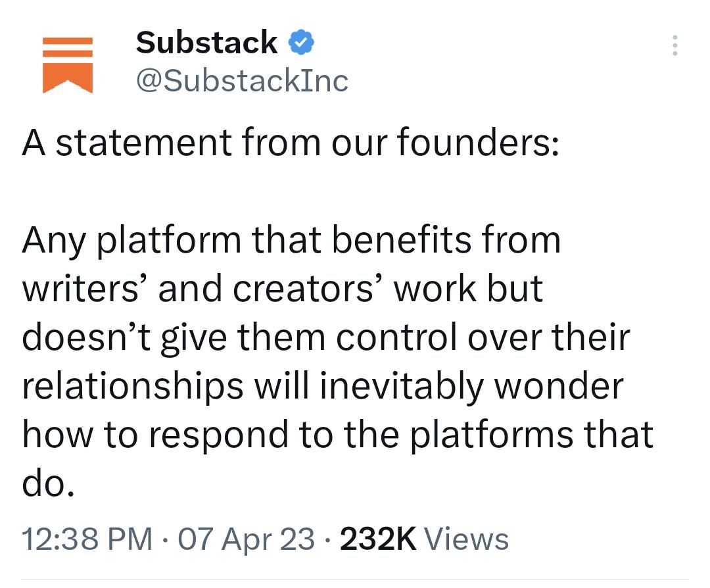Image resolution: width=710 pixels, height=588 pixels.
Task: Click the line starting "doesn't give them control"
Action: [x=326, y=337]
